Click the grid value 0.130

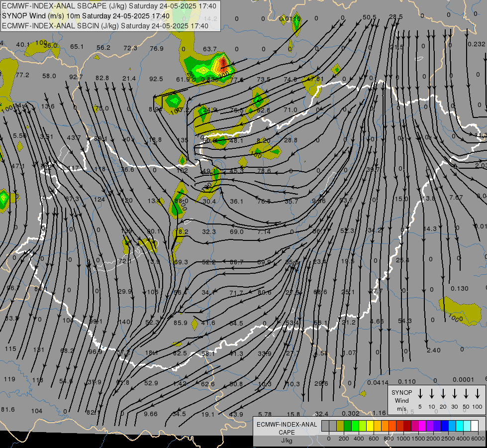click(x=459, y=289)
